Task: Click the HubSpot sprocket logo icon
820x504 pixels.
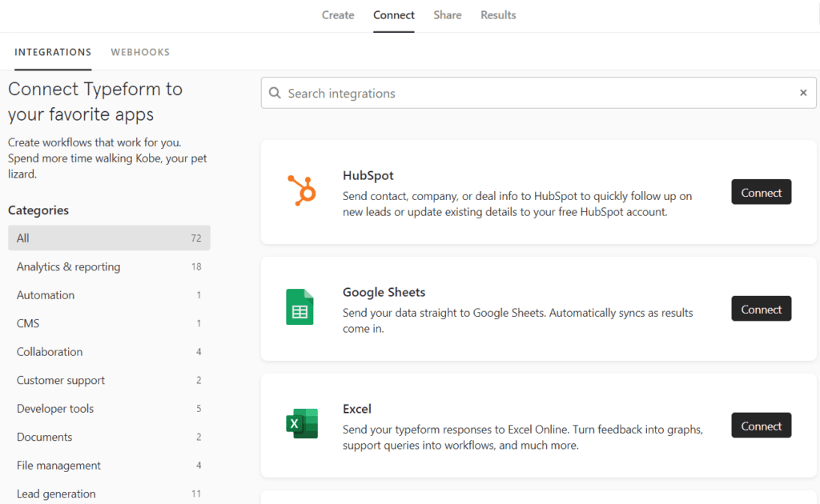Action: (x=302, y=190)
